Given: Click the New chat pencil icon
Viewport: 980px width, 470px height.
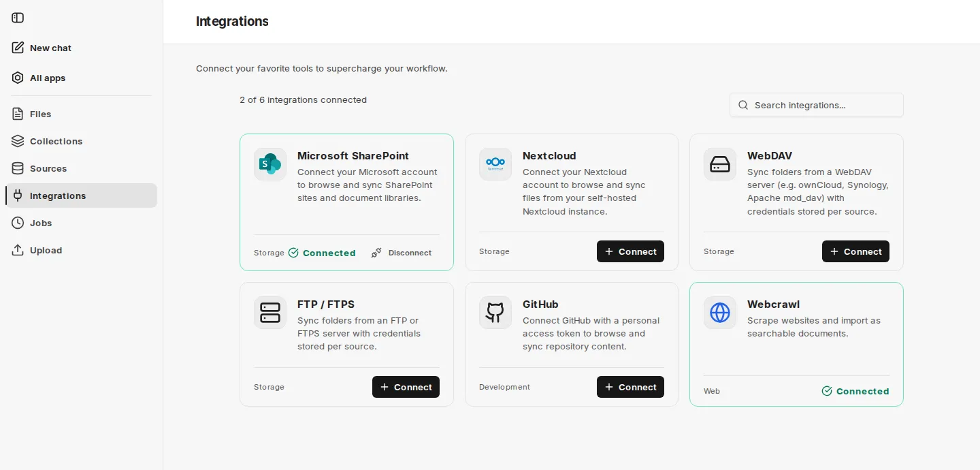Looking at the screenshot, I should point(18,48).
